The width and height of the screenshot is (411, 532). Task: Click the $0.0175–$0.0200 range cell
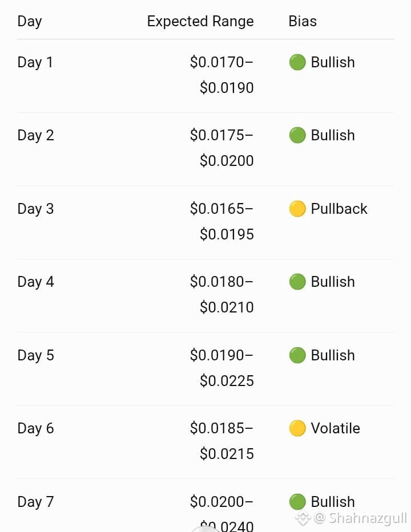222,148
